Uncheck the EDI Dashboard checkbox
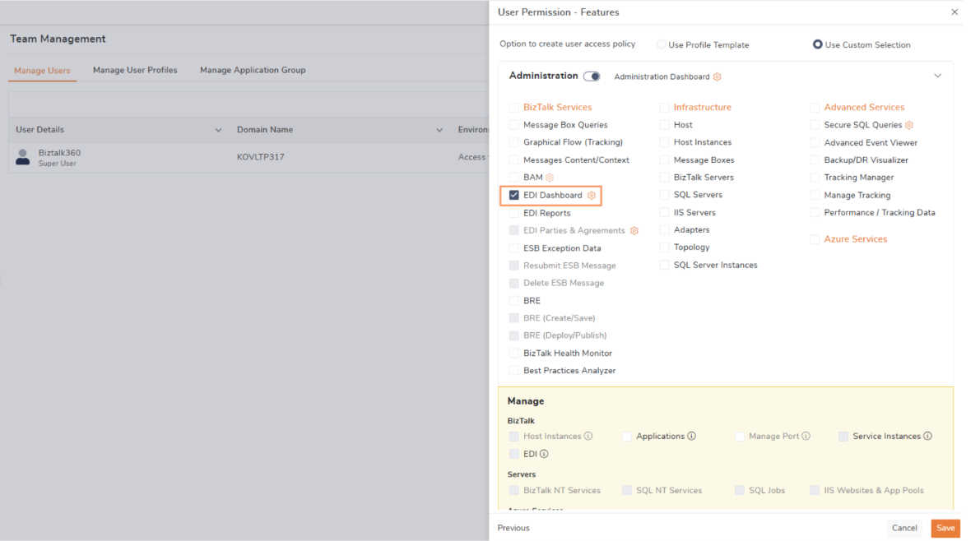980x541 pixels. [514, 195]
